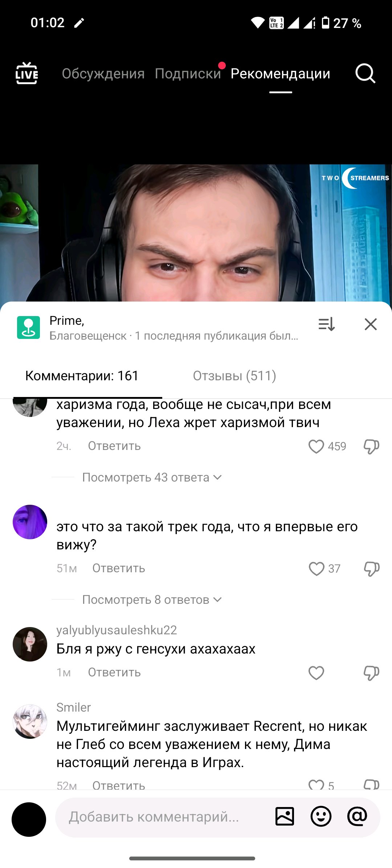Open the Обсуждения tab
Viewport: 392px width, 868px height.
[x=103, y=74]
